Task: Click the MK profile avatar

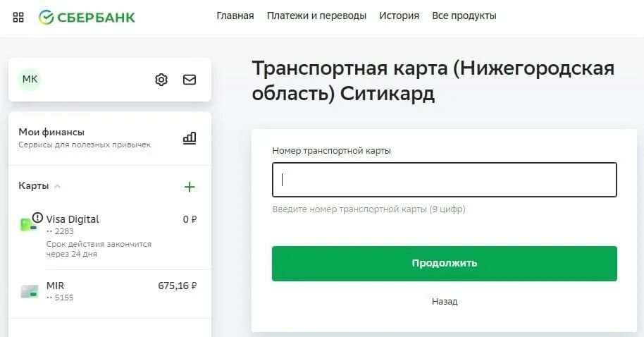Action: [30, 79]
